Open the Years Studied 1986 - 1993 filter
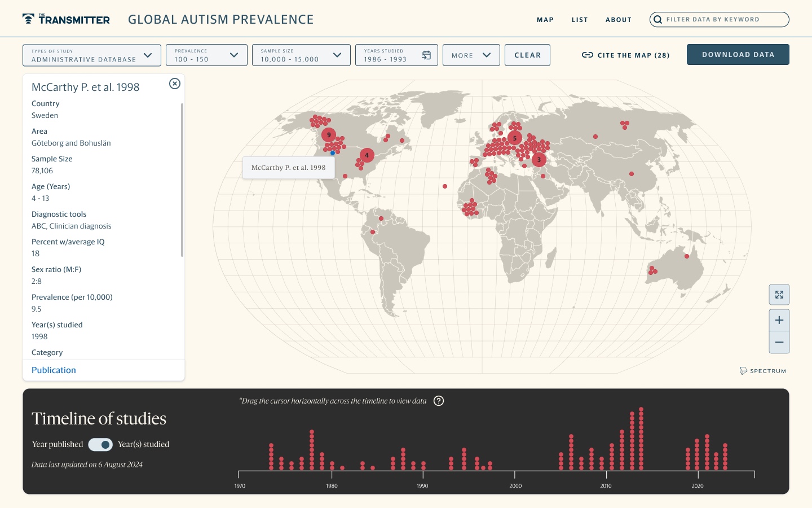The height and width of the screenshot is (508, 812). coord(396,55)
